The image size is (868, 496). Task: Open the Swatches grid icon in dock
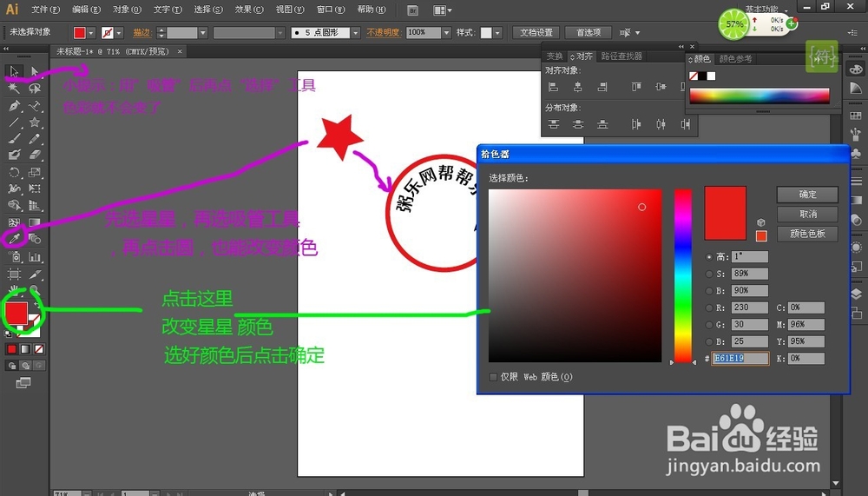[856, 116]
